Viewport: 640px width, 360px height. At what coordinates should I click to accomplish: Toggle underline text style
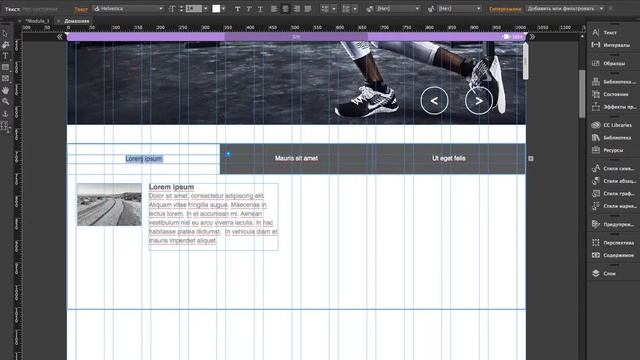point(260,9)
